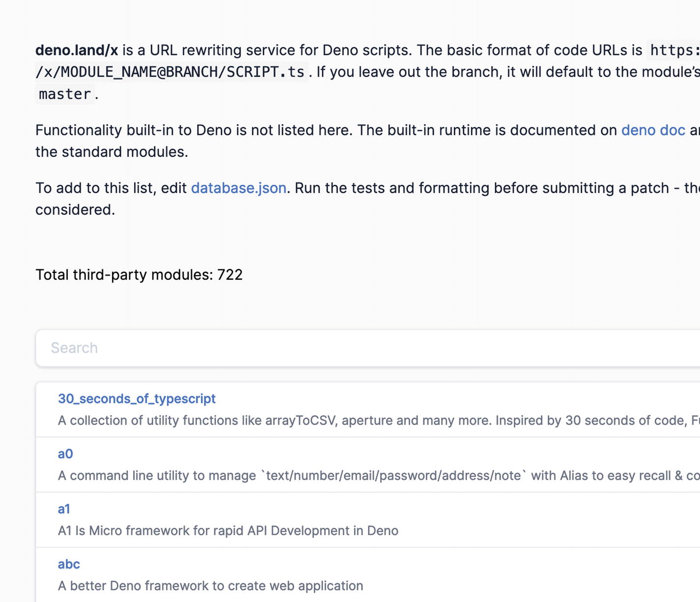Click the 'A better Deno framework' description
700x602 pixels.
pyautogui.click(x=210, y=586)
